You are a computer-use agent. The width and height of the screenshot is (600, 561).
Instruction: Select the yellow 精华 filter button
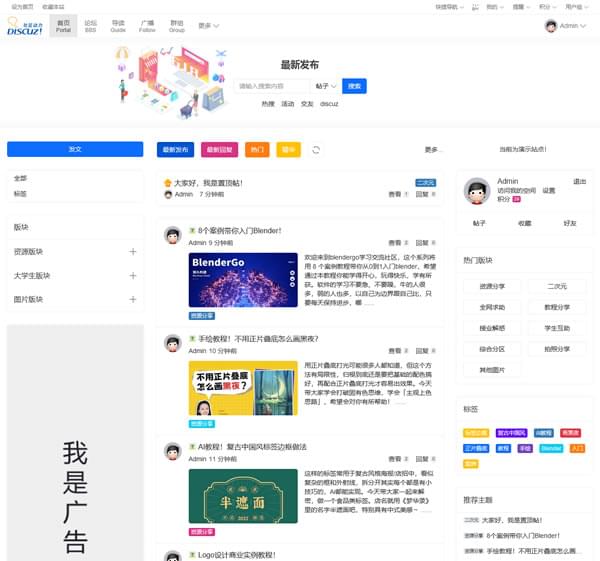coord(289,150)
